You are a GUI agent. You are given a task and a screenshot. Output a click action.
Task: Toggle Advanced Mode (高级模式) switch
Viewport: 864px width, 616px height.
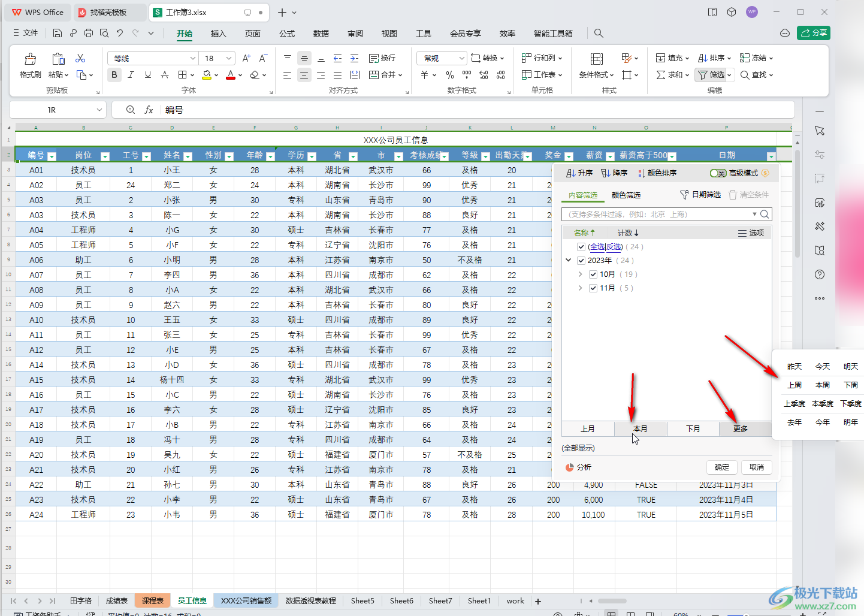[718, 173]
